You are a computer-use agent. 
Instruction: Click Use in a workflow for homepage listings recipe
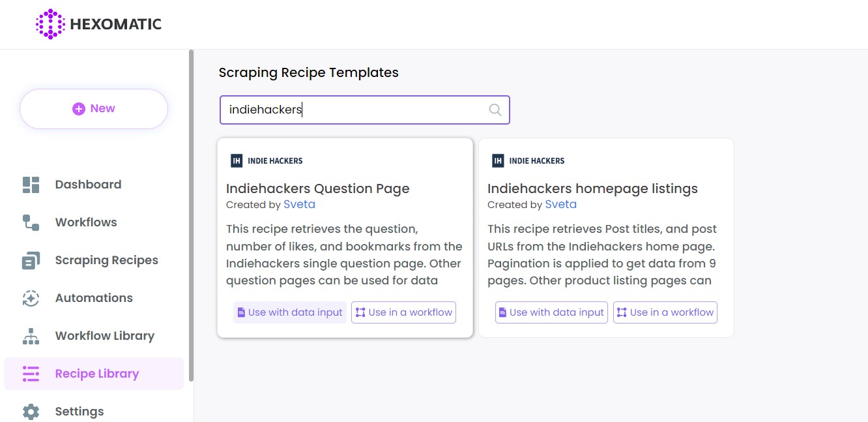tap(665, 312)
